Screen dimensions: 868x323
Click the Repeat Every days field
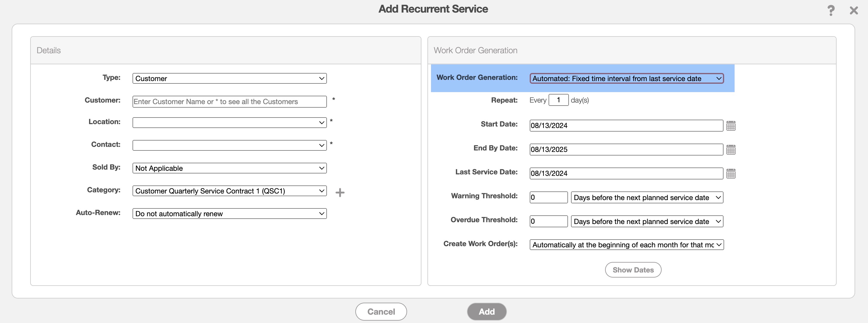click(x=558, y=100)
